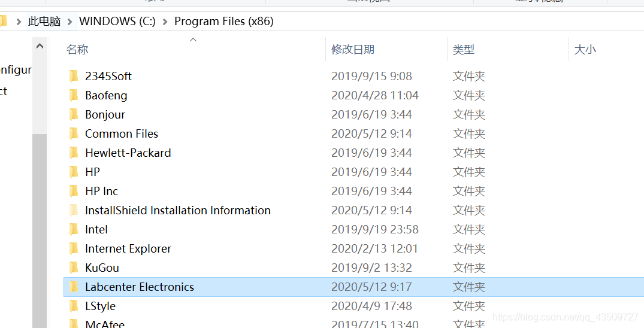Click the date 2020/4/28 11:04 cell
This screenshot has width=644, height=328.
tap(375, 95)
